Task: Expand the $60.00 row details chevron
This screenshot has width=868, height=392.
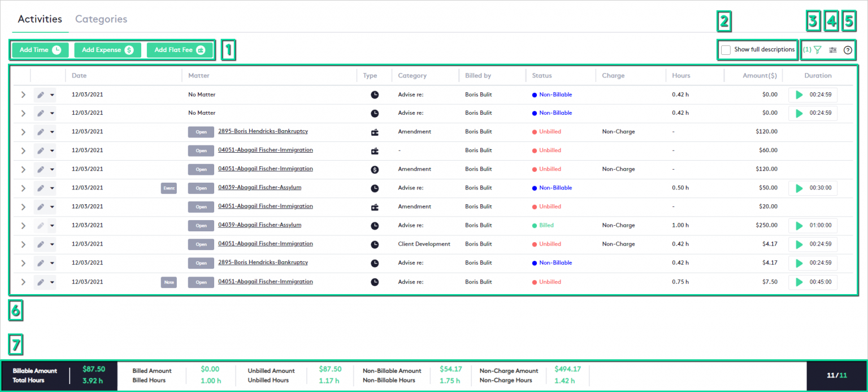Action: click(x=23, y=150)
